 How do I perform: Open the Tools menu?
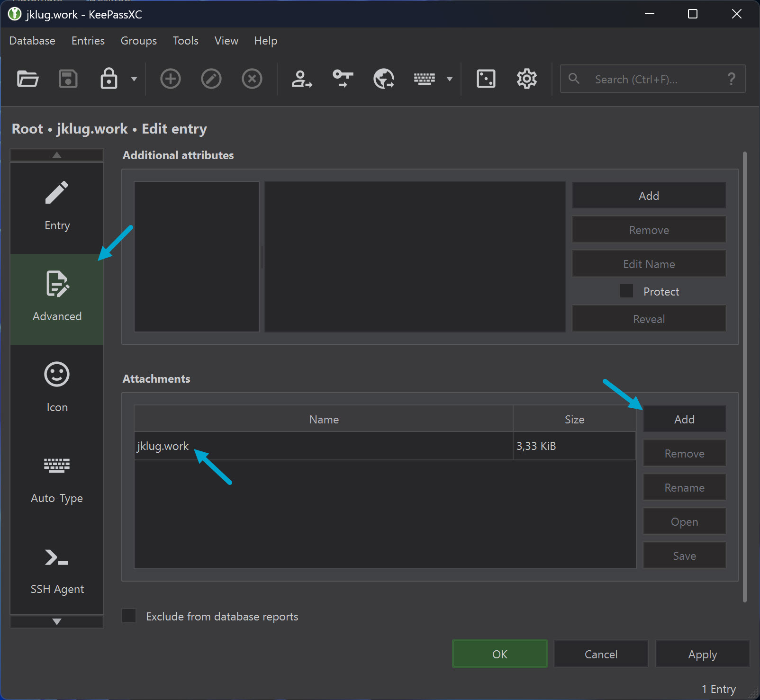pos(186,41)
